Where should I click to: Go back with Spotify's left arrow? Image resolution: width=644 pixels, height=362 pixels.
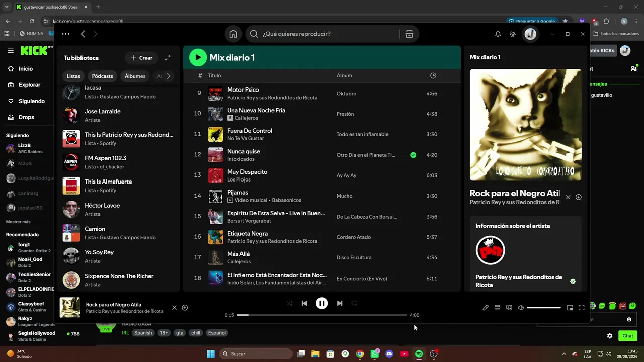click(x=83, y=34)
